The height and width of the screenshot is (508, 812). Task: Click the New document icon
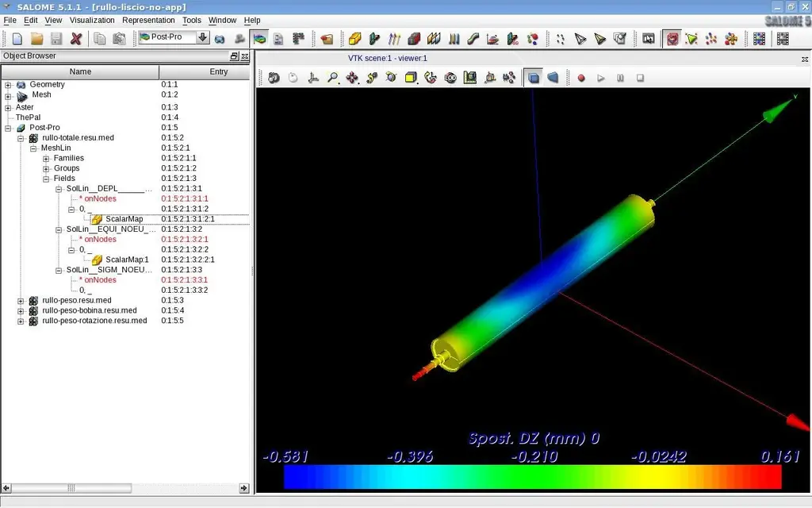coord(17,38)
